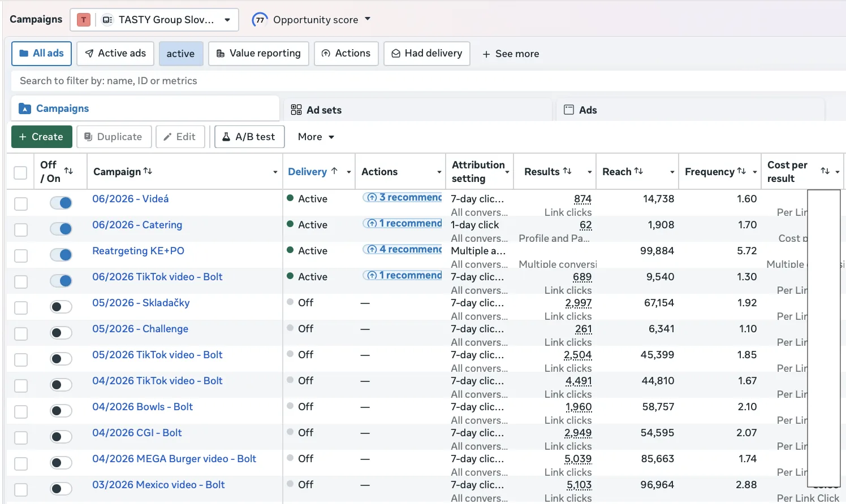This screenshot has height=504, width=846.
Task: Click the A/B test button
Action: coord(249,137)
